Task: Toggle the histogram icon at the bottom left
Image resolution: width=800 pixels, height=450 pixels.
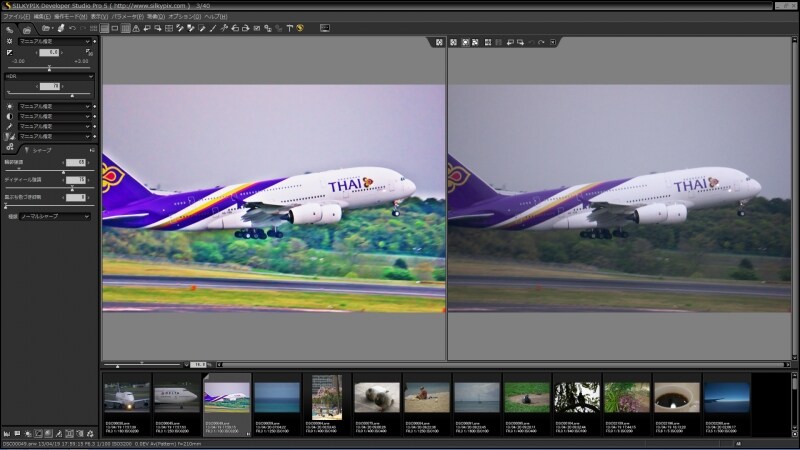Action: [x=7, y=434]
